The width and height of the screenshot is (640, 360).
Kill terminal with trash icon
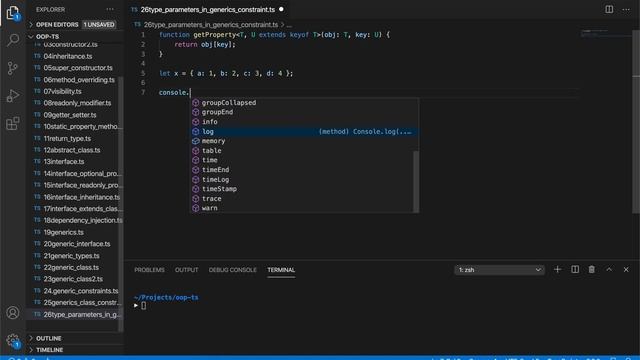click(x=591, y=269)
